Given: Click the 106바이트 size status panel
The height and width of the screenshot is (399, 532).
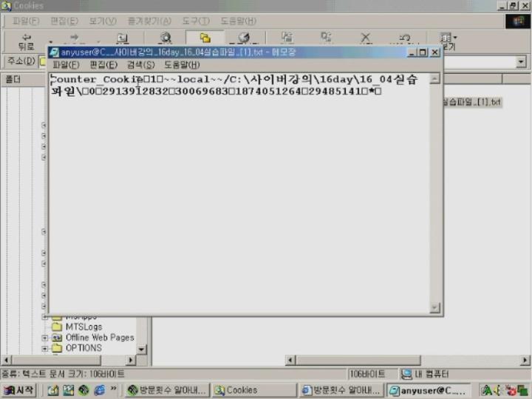Looking at the screenshot, I should pos(372,374).
